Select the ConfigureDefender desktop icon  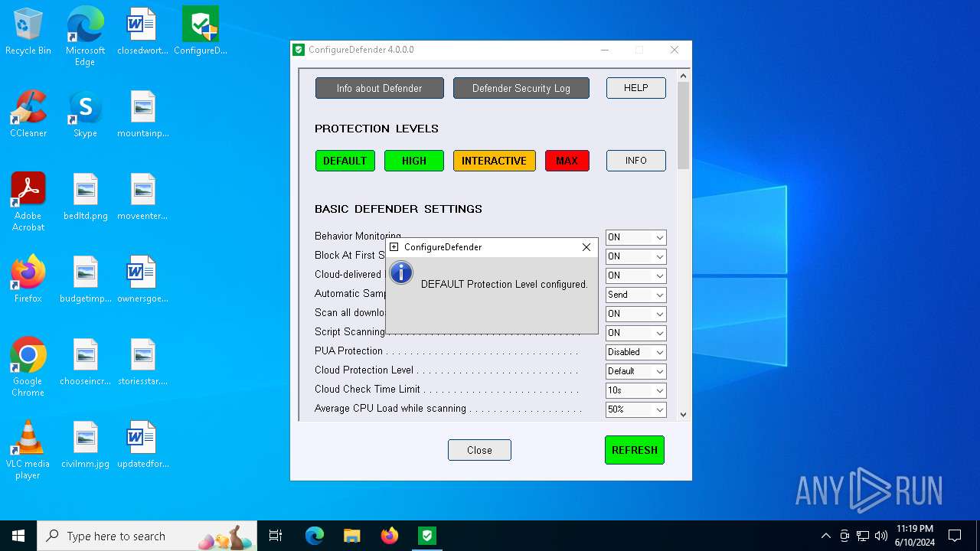coord(201,32)
